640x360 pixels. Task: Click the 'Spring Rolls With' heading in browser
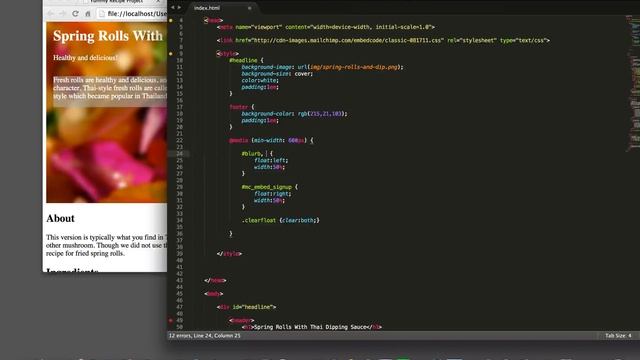pyautogui.click(x=108, y=36)
